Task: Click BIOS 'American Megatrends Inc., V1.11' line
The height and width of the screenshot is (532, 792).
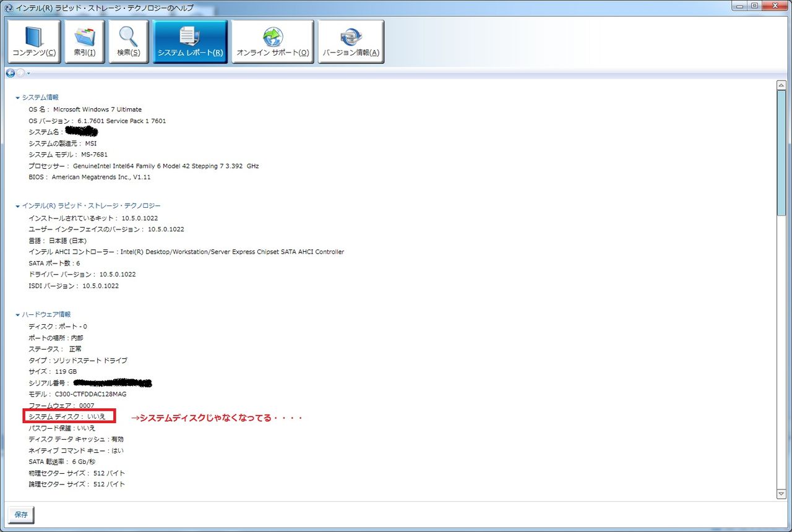Action: (90, 178)
